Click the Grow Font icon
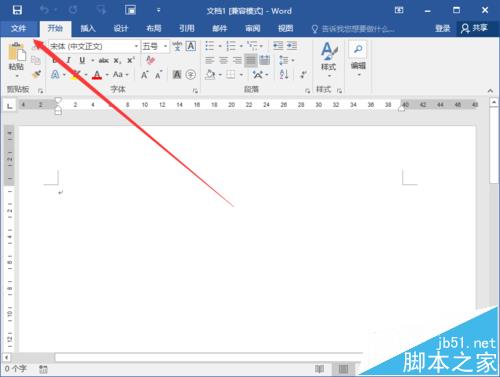Image resolution: width=500 pixels, height=377 pixels. pos(145,75)
